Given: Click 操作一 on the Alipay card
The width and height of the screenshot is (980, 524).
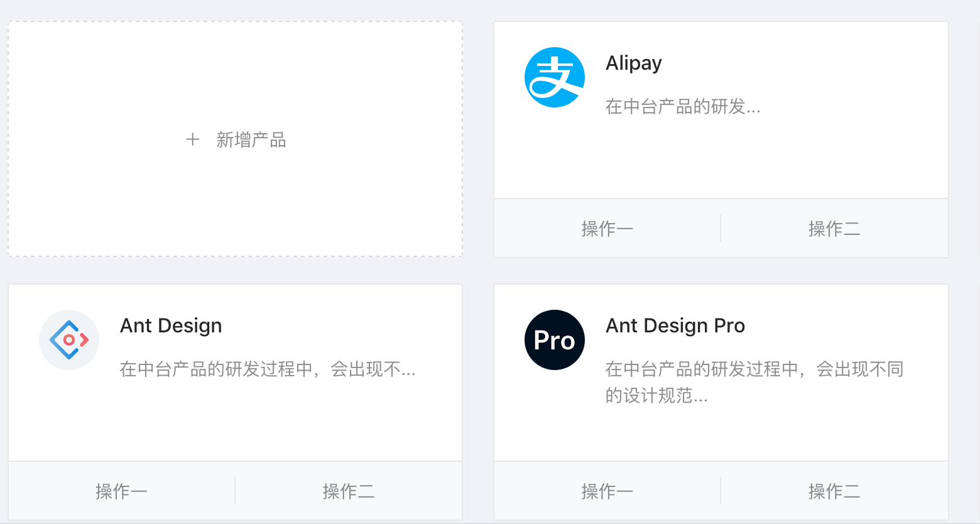Looking at the screenshot, I should [x=607, y=228].
